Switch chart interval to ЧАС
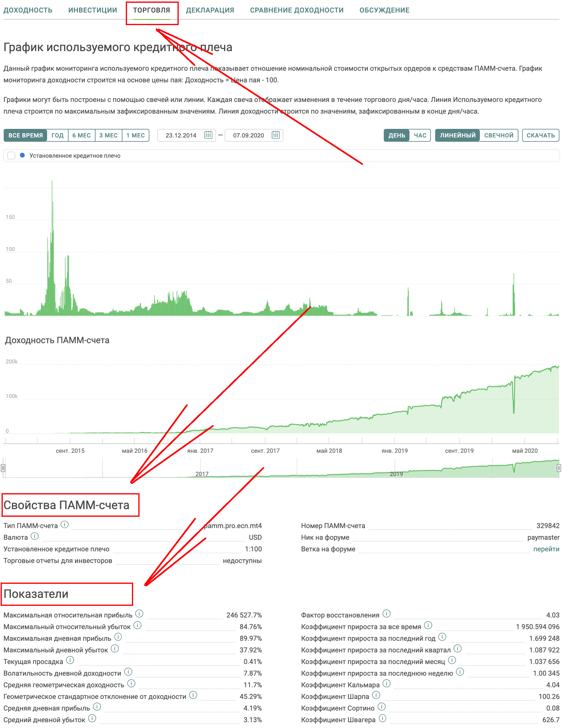568x728 pixels. tap(420, 135)
